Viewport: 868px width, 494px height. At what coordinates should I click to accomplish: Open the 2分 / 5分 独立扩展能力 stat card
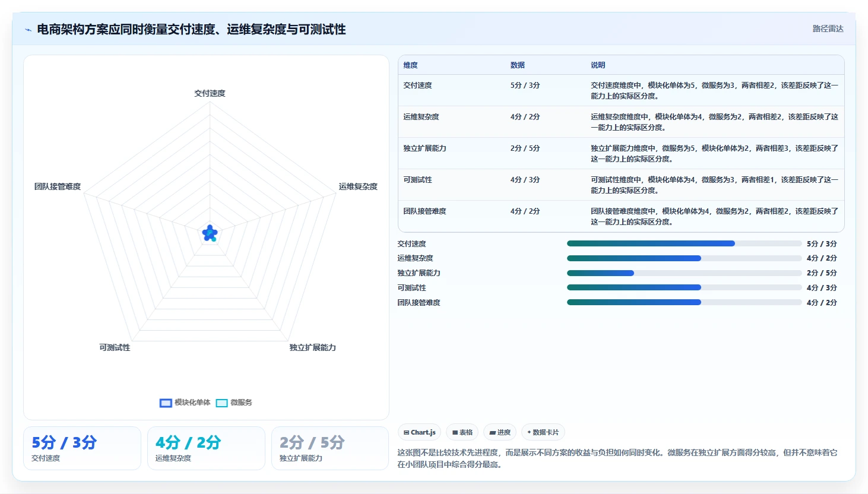coord(330,448)
